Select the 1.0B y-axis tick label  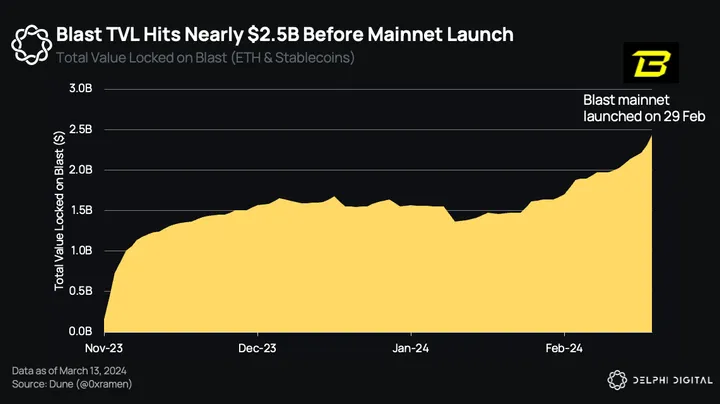[x=82, y=250]
